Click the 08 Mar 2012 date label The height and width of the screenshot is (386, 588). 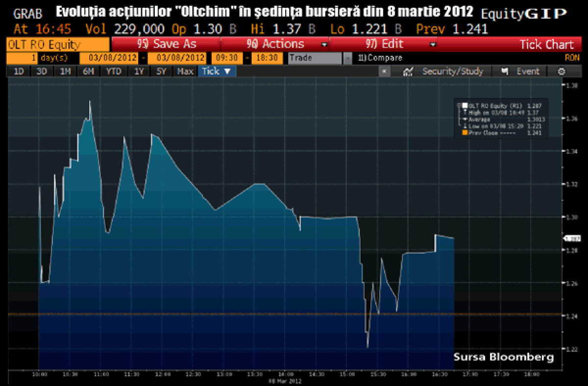(x=285, y=381)
